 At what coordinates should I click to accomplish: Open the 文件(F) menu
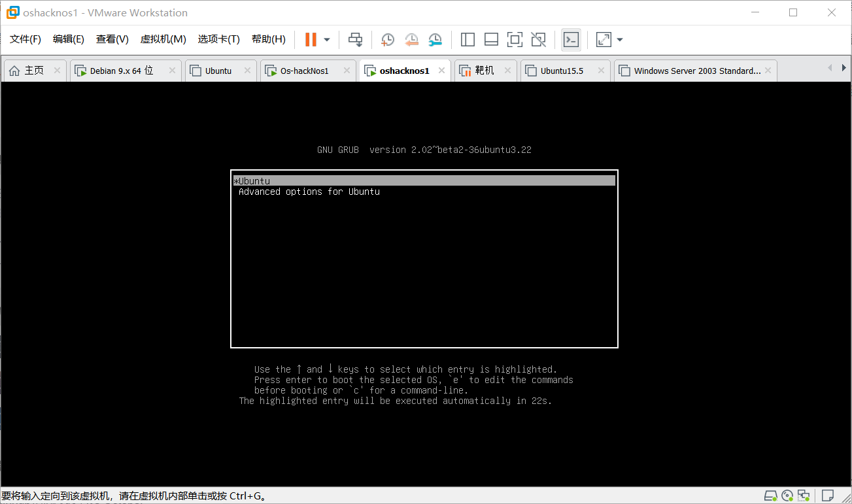click(x=26, y=39)
